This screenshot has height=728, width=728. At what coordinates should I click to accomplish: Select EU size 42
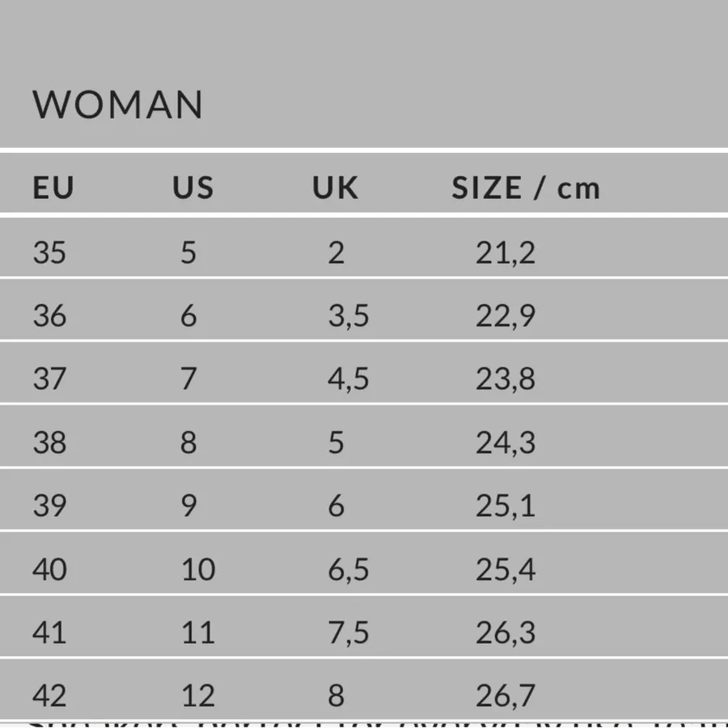[49, 696]
